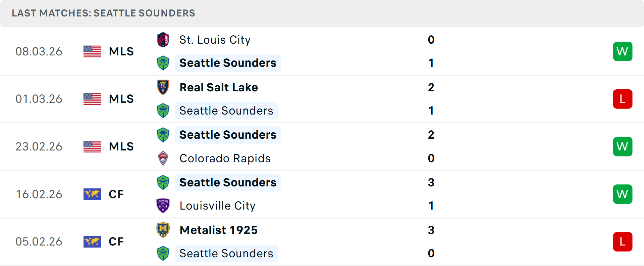The width and height of the screenshot is (644, 266).
Task: Open the Seattle Sounders link in the Colorado Rapids row
Action: [x=228, y=135]
